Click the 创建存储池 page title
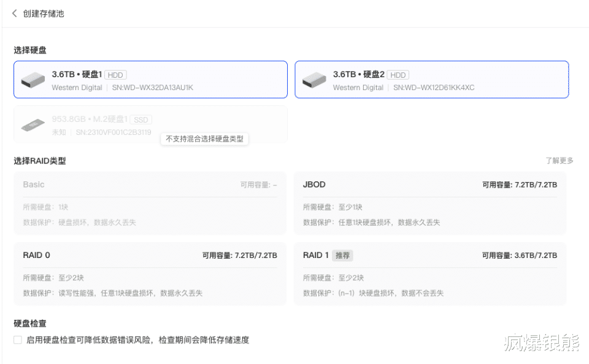 [44, 13]
